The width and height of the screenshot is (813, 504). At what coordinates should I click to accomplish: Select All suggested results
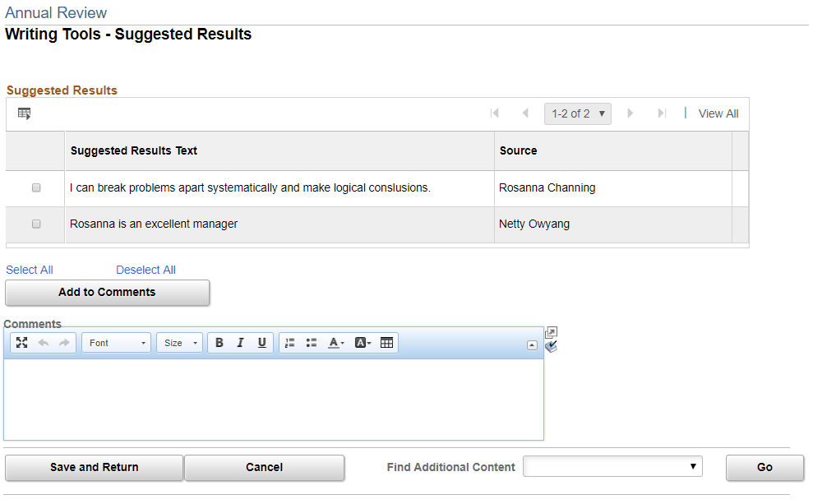(29, 270)
